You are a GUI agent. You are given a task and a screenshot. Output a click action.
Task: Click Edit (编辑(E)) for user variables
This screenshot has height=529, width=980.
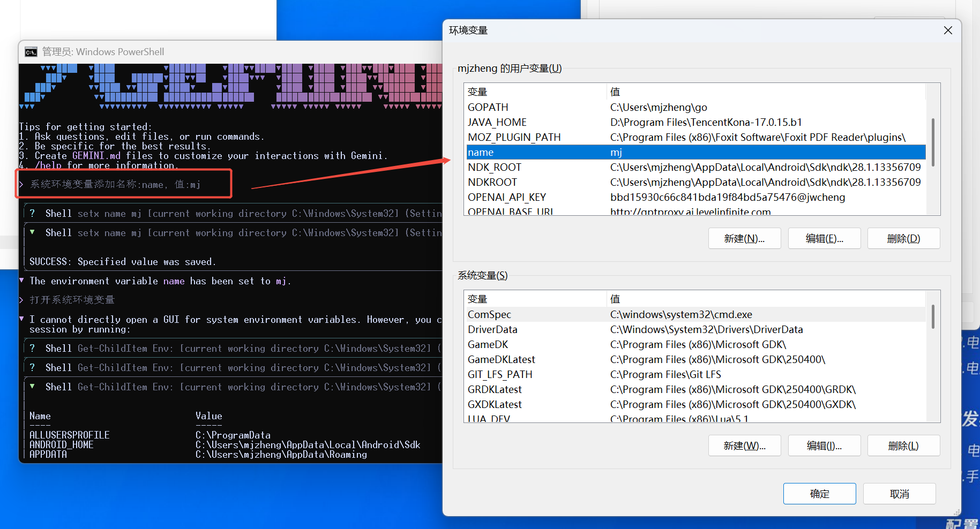[824, 239]
